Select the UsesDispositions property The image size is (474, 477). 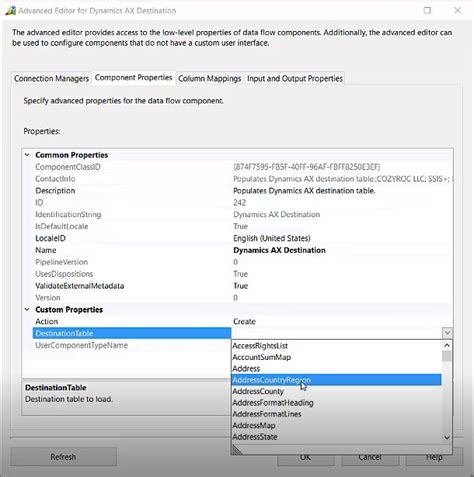(x=64, y=274)
